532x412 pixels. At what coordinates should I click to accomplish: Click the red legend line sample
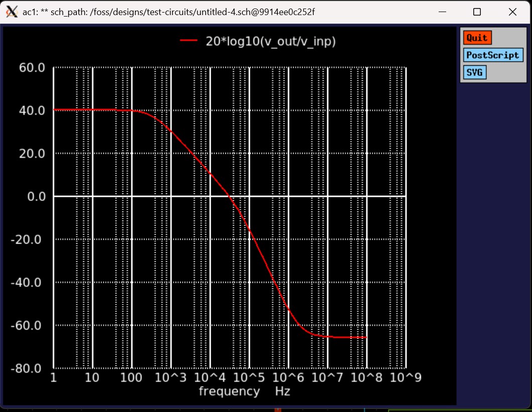[x=189, y=41]
